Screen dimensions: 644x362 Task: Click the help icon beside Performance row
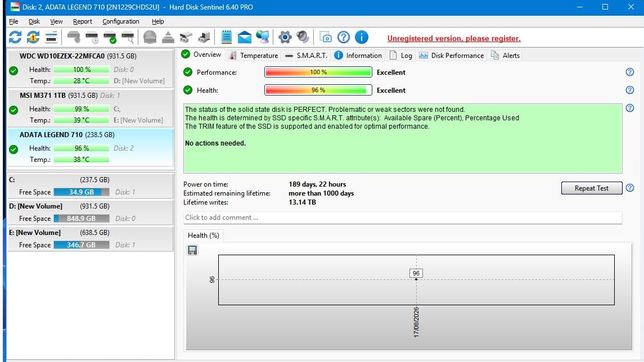(629, 73)
